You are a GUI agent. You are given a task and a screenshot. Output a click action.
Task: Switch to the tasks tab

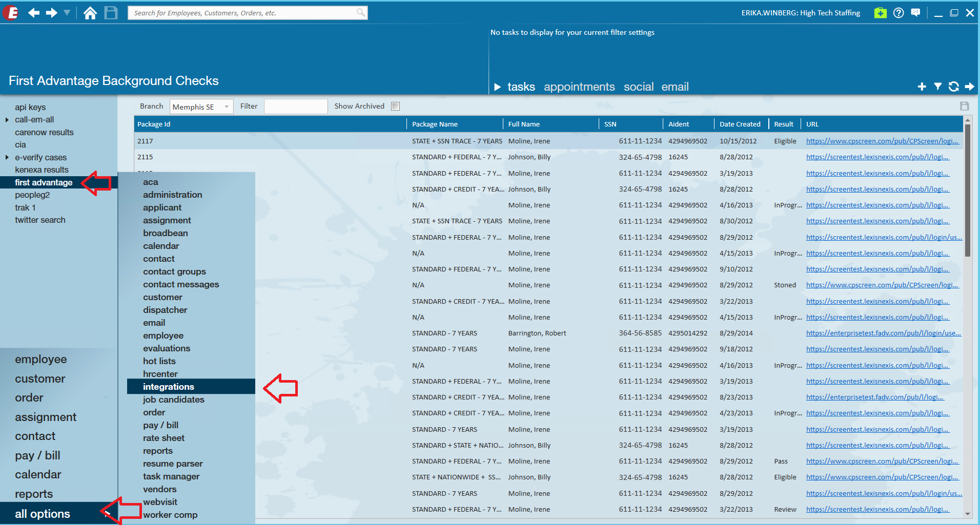(521, 87)
